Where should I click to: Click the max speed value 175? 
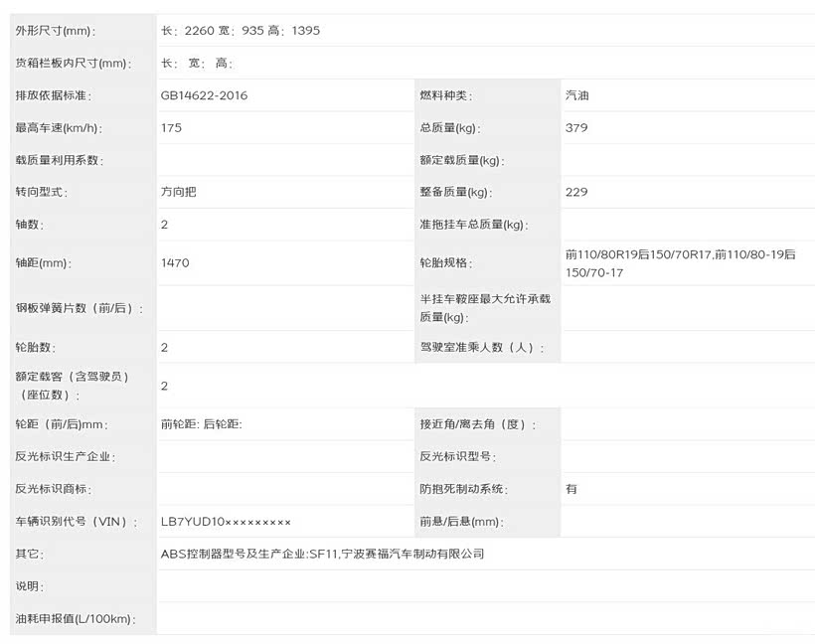click(x=171, y=128)
